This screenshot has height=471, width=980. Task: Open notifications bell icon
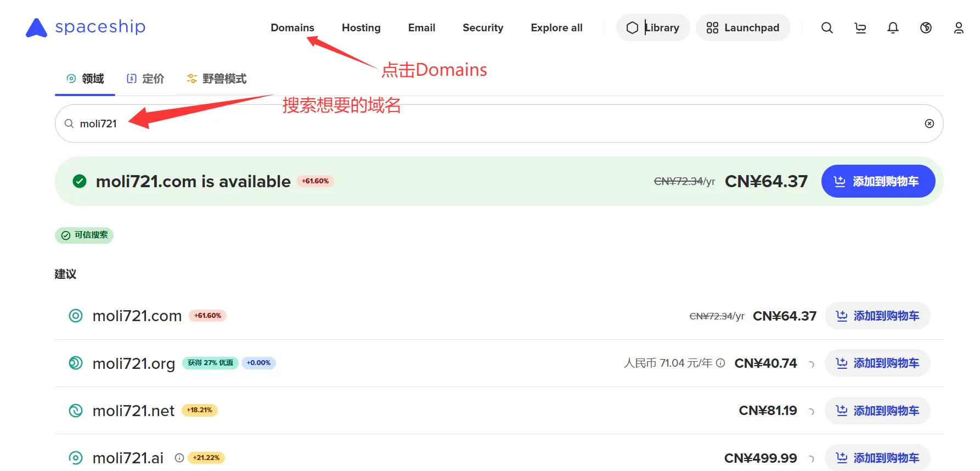pyautogui.click(x=893, y=27)
